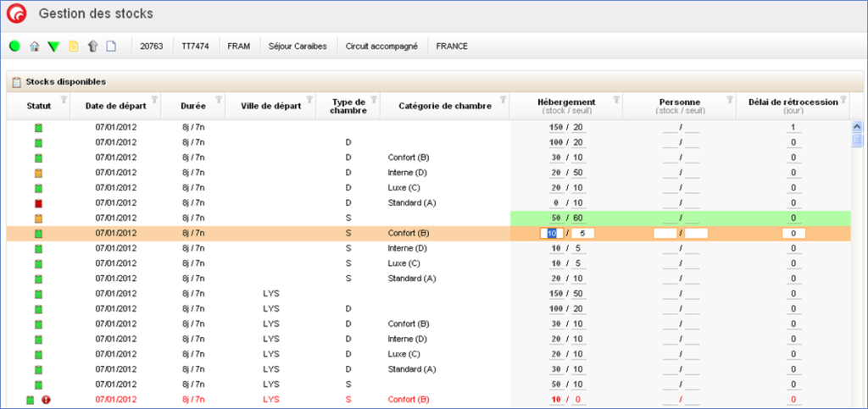Image resolution: width=868 pixels, height=409 pixels.
Task: Open filter for the Hébergement column
Action: [615, 100]
